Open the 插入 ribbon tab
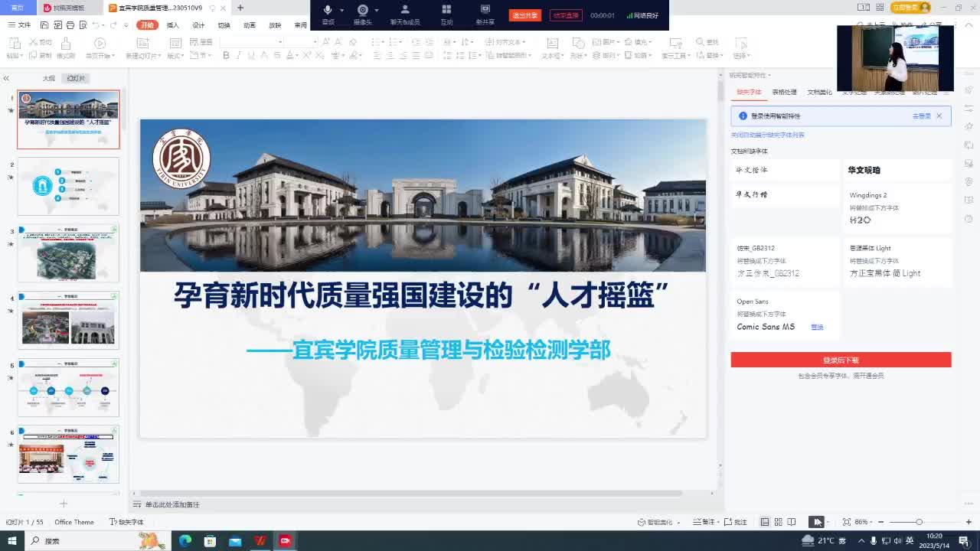The image size is (980, 551). tap(173, 25)
